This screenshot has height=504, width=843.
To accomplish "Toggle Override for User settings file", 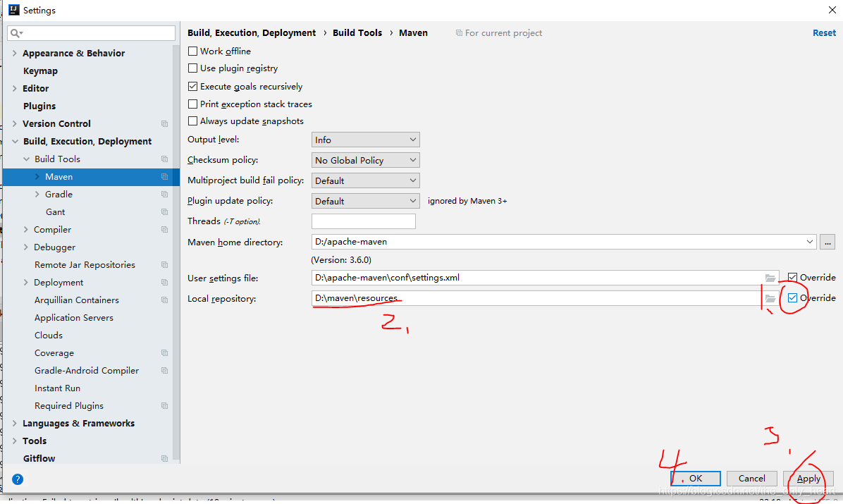I will click(792, 278).
